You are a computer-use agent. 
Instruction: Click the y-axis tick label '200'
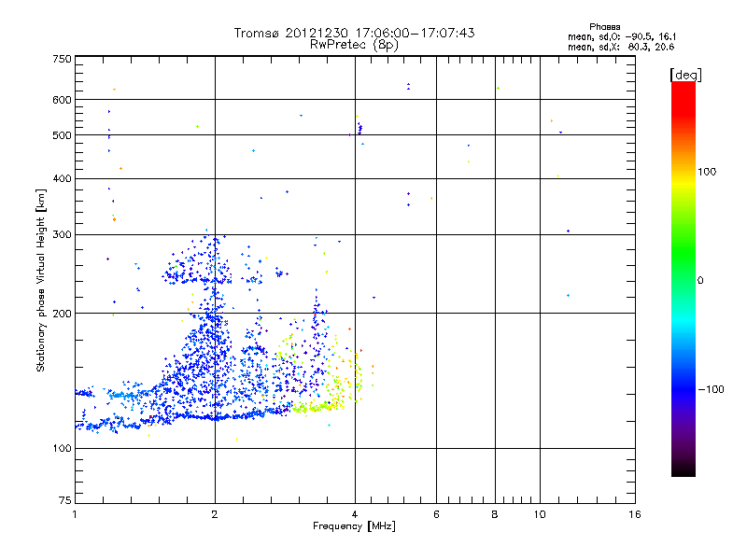coord(62,314)
